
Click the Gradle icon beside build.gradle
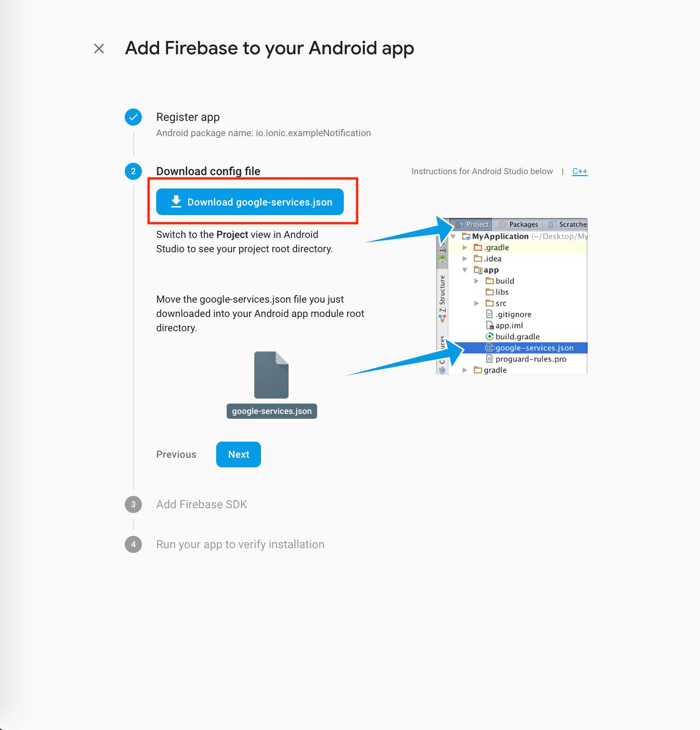[490, 336]
